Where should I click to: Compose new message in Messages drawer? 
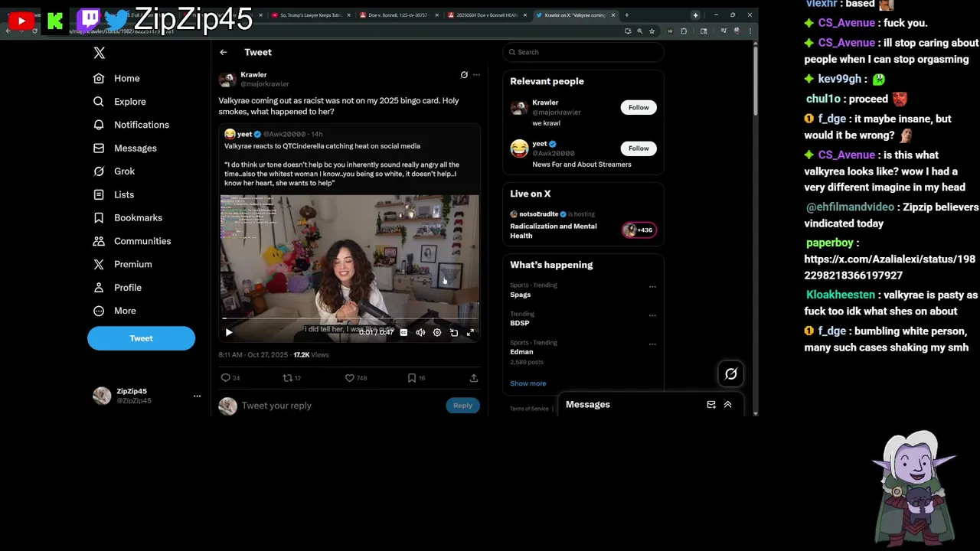click(x=711, y=405)
